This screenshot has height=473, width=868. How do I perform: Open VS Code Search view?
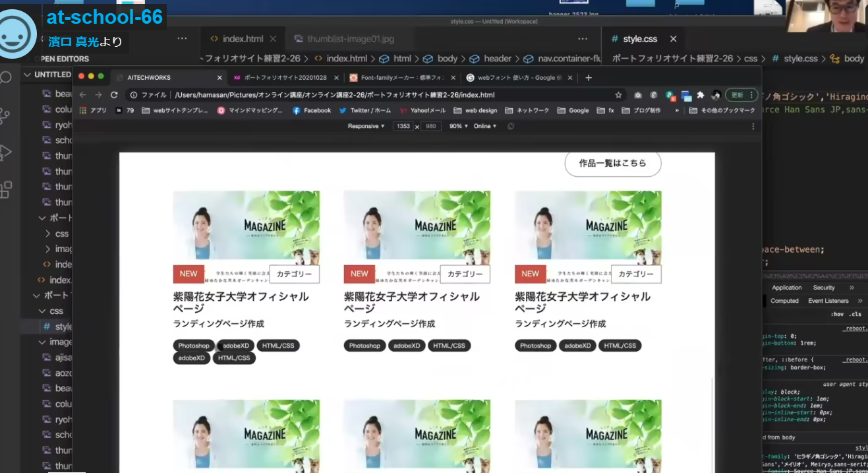tap(5, 77)
